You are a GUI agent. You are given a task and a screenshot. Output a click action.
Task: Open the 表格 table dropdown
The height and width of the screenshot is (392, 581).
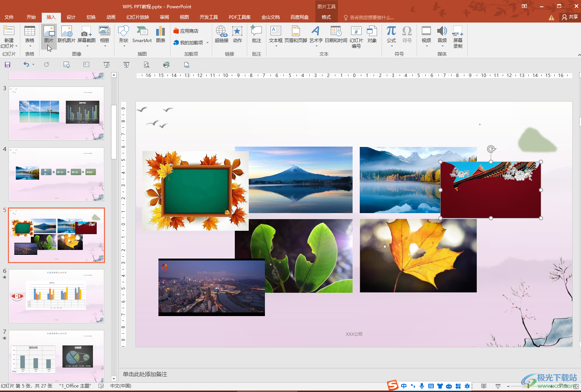[x=30, y=36]
